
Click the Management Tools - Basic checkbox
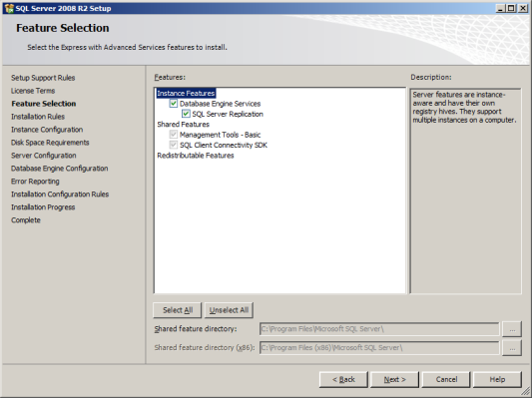(x=174, y=135)
